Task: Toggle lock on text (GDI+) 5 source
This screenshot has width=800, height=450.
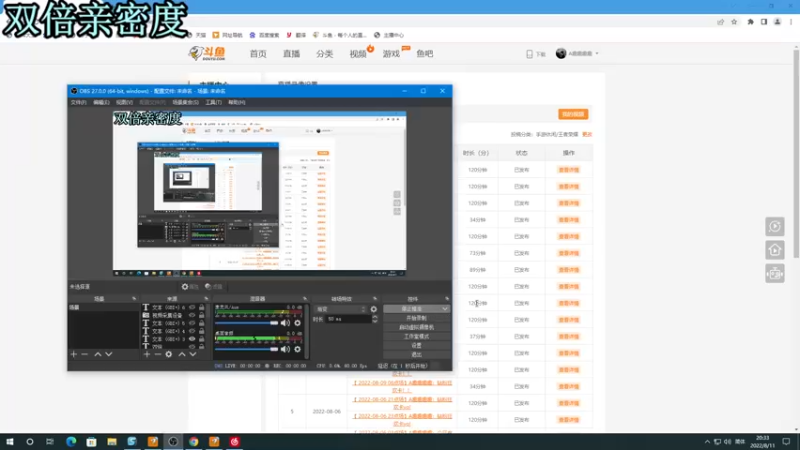Action: (202, 323)
